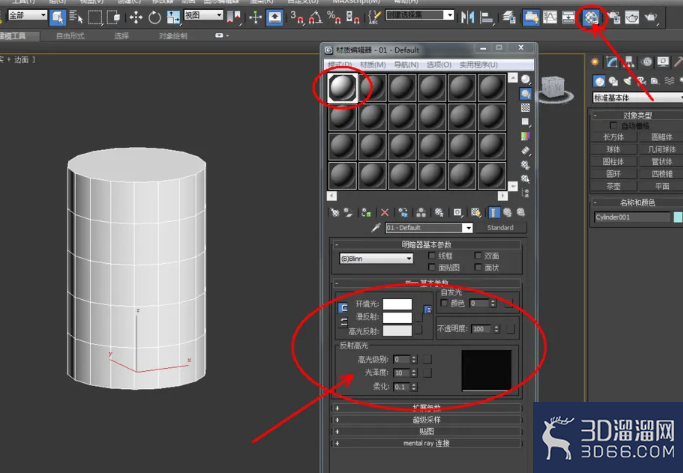This screenshot has height=473, width=683.
Task: Open Render Setup icon in toolbar
Action: [613, 18]
